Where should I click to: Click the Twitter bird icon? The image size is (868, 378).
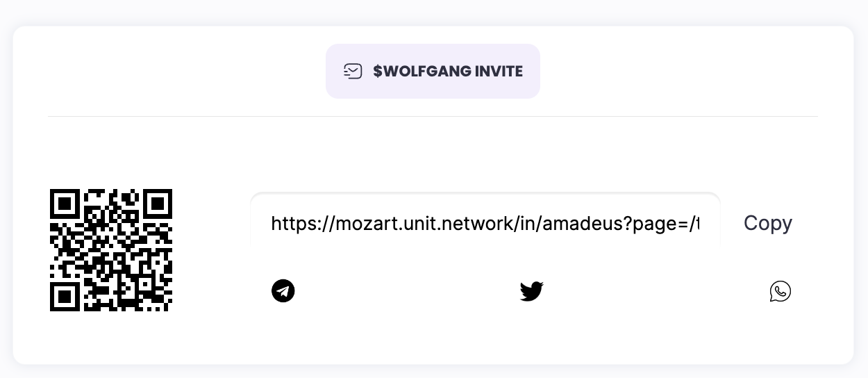click(531, 291)
